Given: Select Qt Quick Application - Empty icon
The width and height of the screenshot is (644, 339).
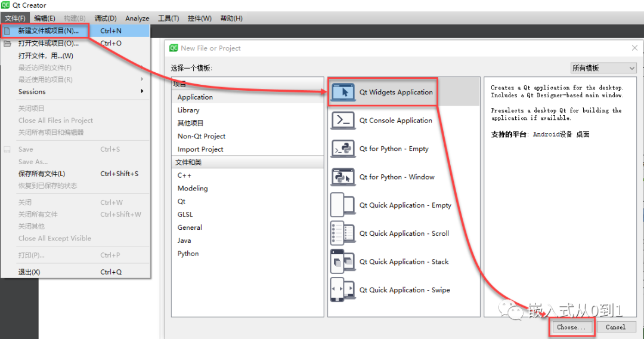Looking at the screenshot, I should coord(343,205).
